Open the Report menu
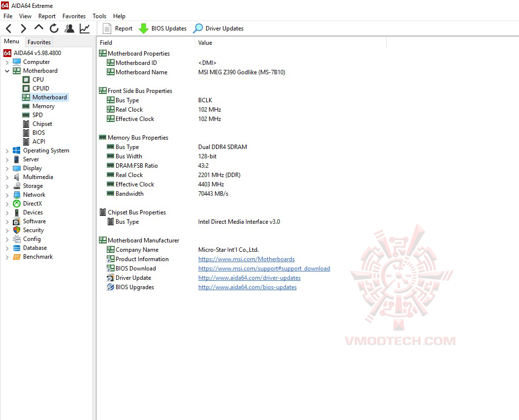The width and height of the screenshot is (519, 420). coord(47,16)
